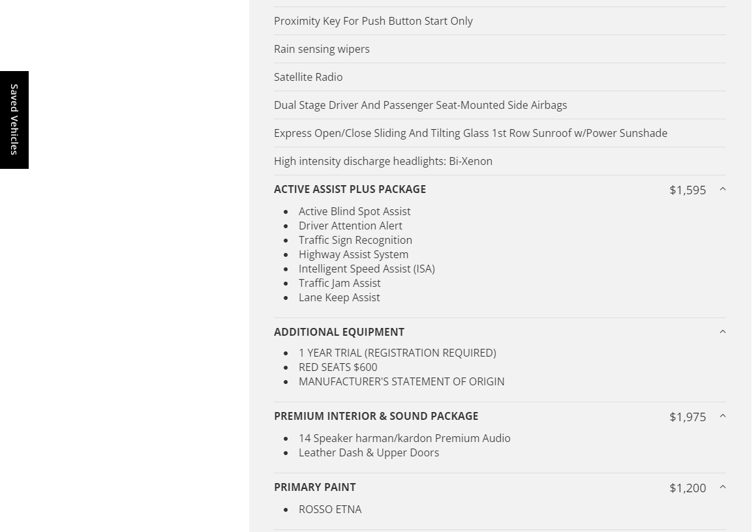Collapse Premium Interior & Sound chevron

722,416
